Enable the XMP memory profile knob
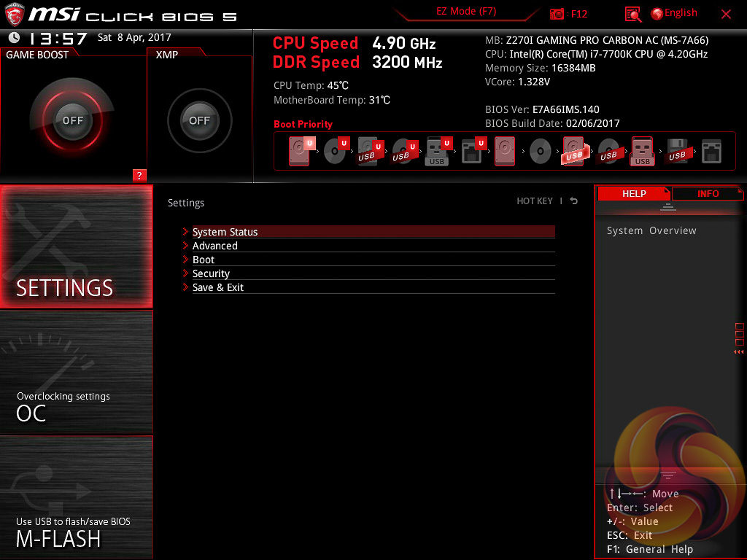747x560 pixels. pos(200,120)
